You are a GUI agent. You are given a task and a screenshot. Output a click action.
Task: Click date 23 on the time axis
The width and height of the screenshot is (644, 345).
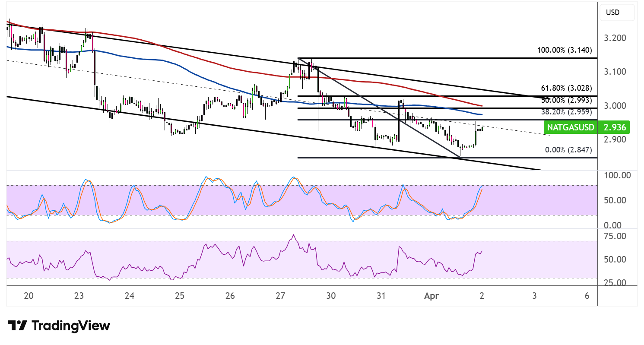79,296
